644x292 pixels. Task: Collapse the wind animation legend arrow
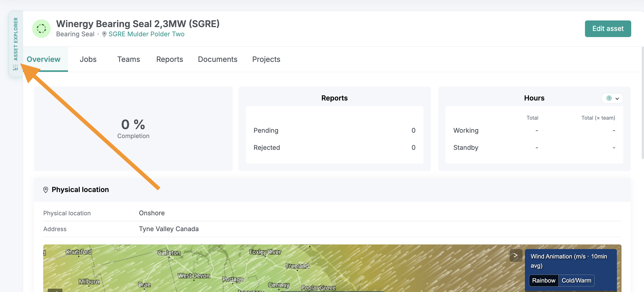pyautogui.click(x=516, y=255)
